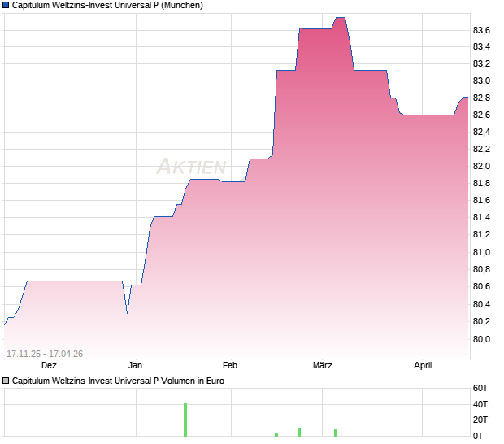Click the AKTIEN watermark in the chart

(x=191, y=167)
